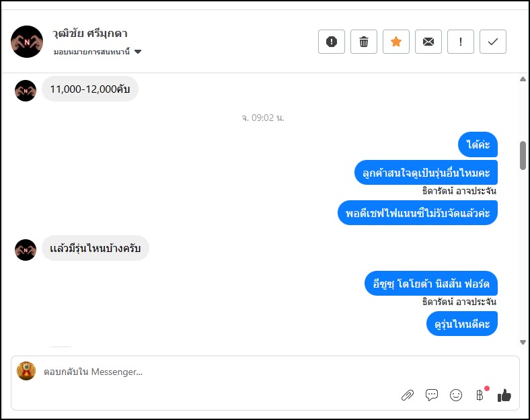Toggle the orange star follow-up button

pos(396,42)
